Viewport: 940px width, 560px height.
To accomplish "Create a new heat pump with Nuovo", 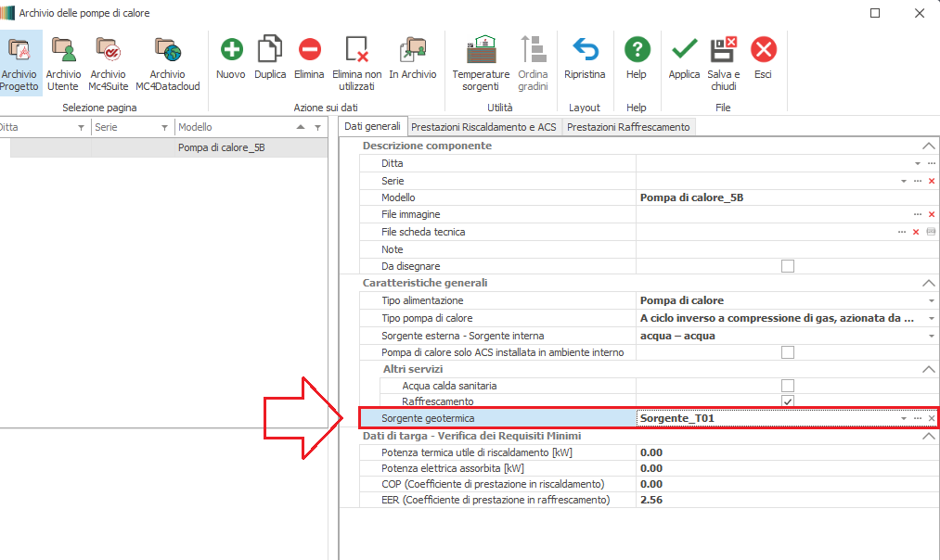I will click(x=231, y=59).
